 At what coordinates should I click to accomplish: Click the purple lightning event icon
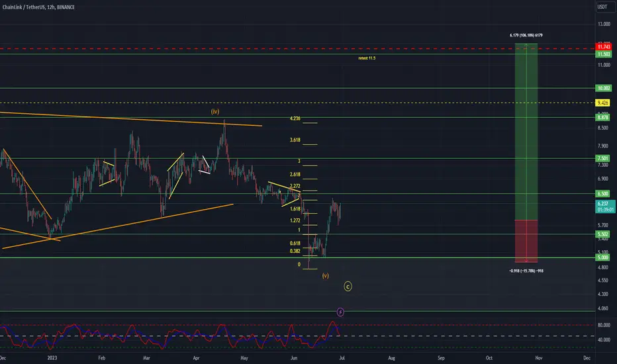(340, 312)
